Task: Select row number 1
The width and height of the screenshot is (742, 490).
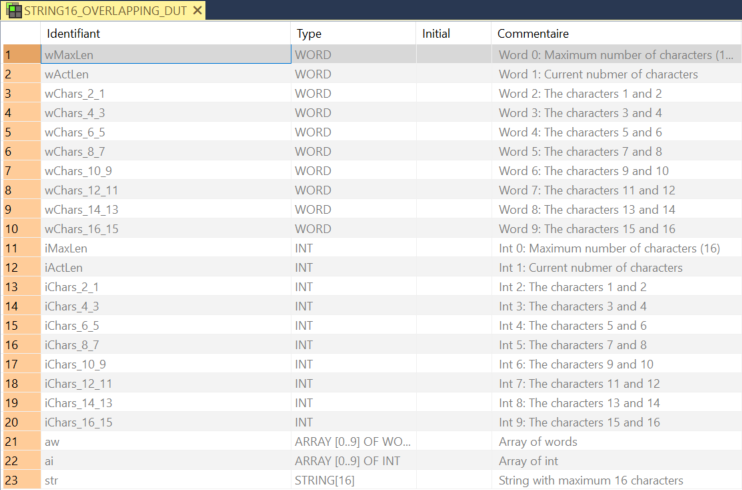Action: coord(20,55)
